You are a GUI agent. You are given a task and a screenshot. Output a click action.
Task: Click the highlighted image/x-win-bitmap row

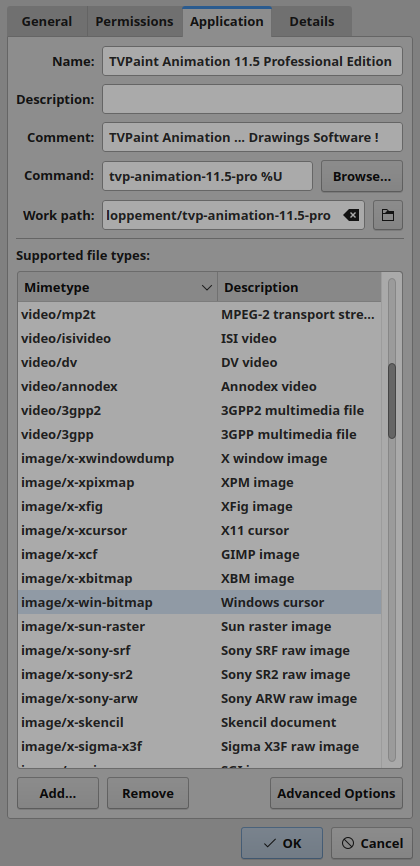point(200,603)
